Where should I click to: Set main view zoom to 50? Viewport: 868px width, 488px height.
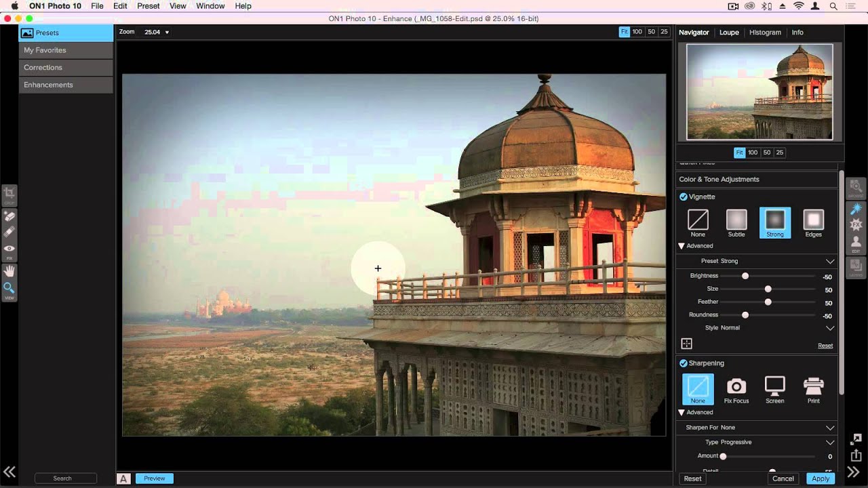[x=651, y=32]
